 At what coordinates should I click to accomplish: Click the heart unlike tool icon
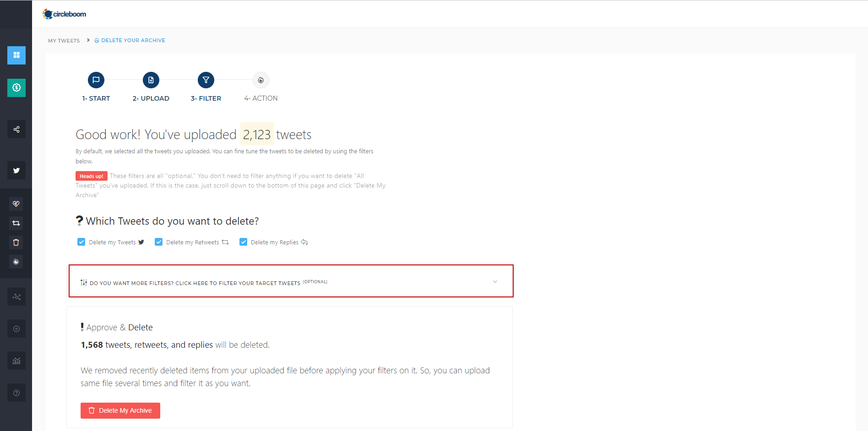tap(16, 204)
